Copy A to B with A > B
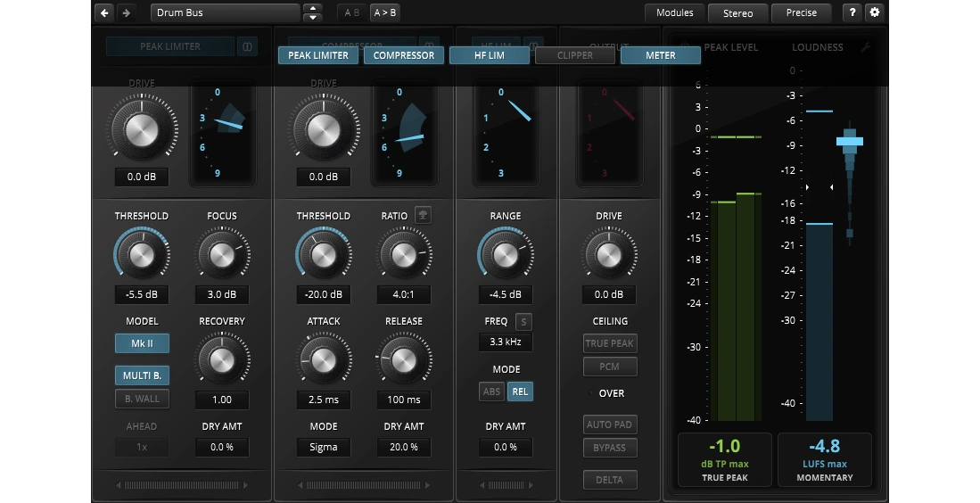This screenshot has width=980, height=503. [x=384, y=12]
